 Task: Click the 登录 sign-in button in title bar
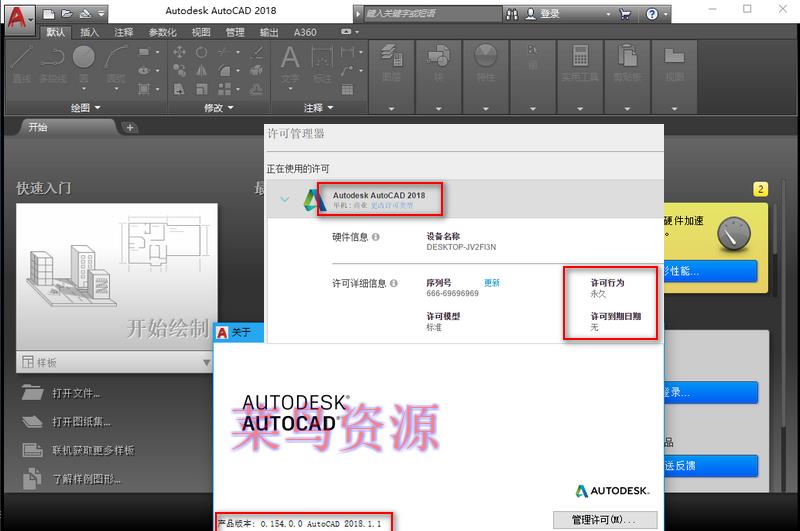(x=544, y=14)
